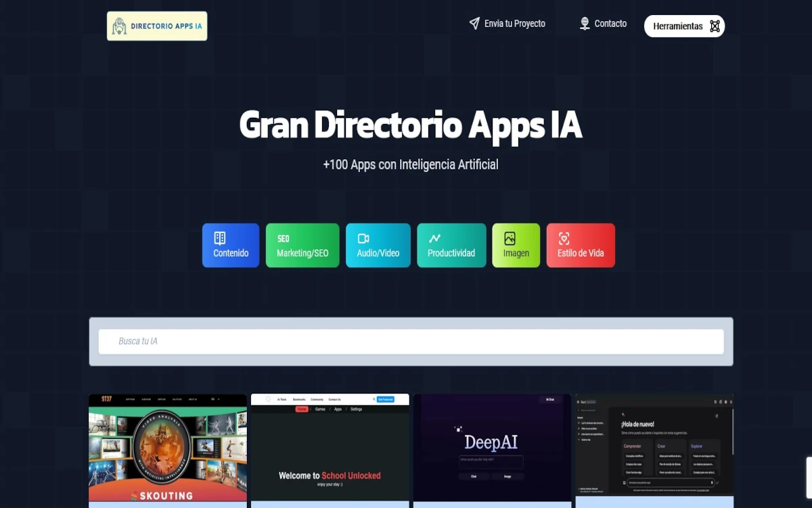Open the '¡Hola de nuevo!' app thumbnail
Viewport: 812px width, 508px height.
[654, 448]
